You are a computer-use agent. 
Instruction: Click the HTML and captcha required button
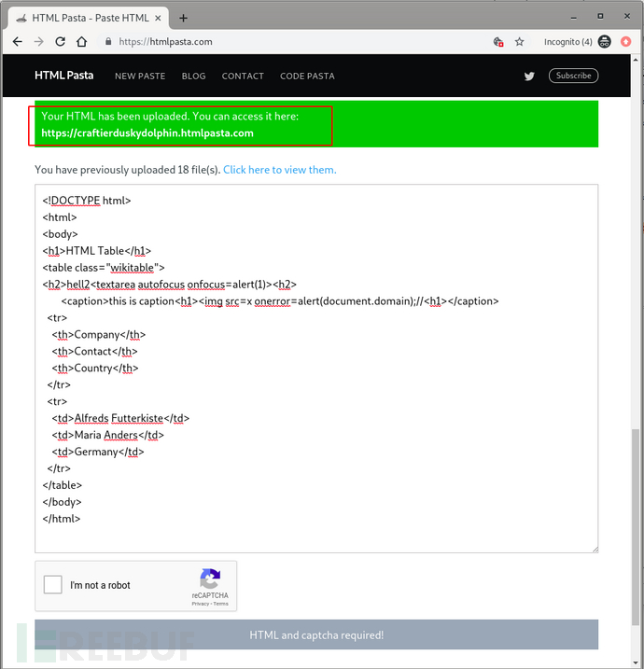pos(316,634)
